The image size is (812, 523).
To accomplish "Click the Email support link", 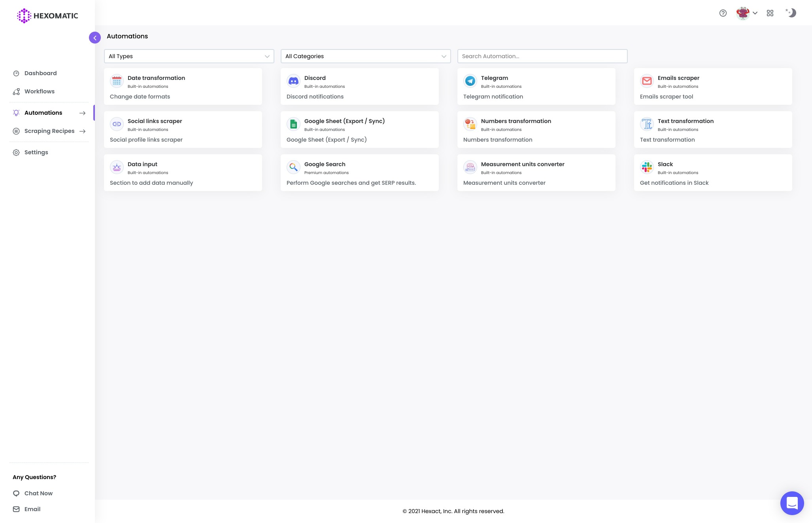I will [32, 509].
